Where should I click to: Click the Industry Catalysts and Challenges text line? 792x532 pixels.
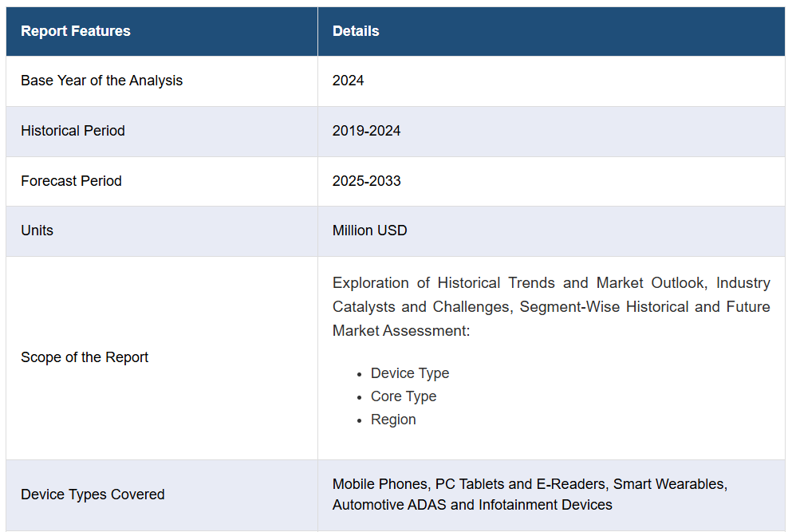(550, 307)
